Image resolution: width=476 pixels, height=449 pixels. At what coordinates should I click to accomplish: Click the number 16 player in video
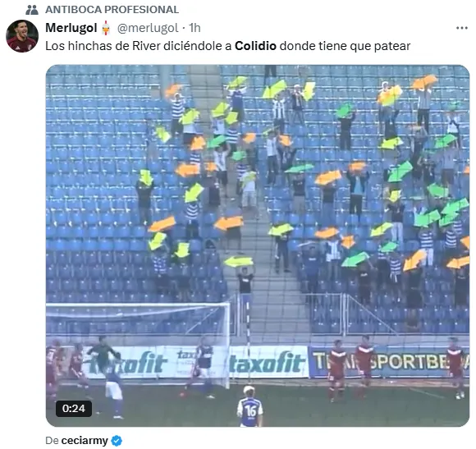click(x=249, y=406)
